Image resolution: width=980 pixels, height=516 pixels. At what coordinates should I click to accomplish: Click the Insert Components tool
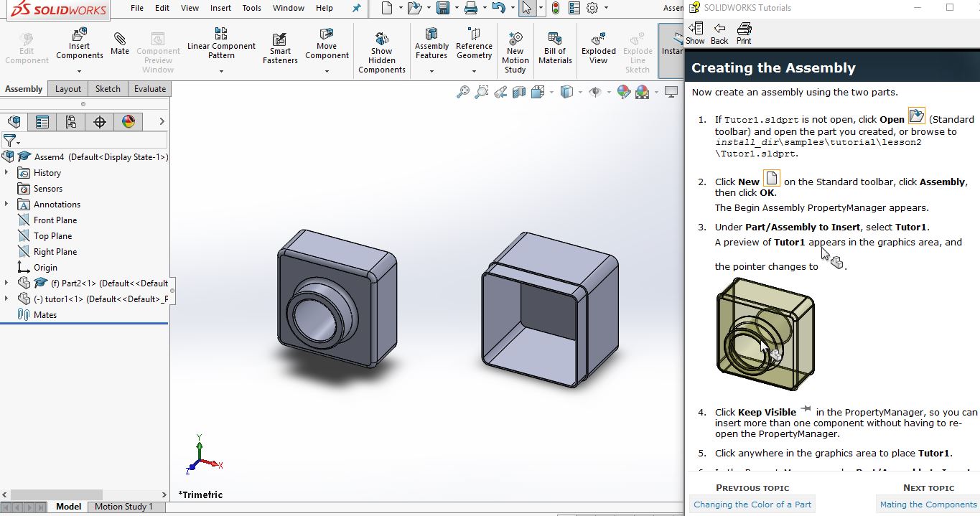point(79,44)
